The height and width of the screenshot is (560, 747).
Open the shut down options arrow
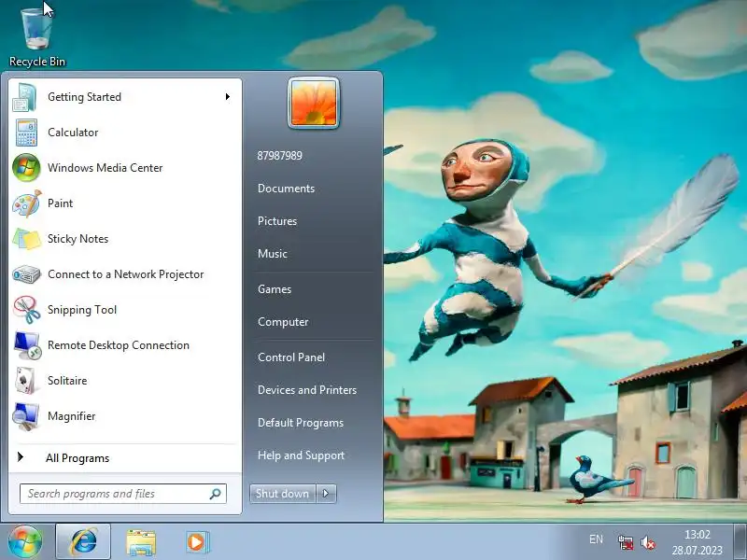[326, 494]
